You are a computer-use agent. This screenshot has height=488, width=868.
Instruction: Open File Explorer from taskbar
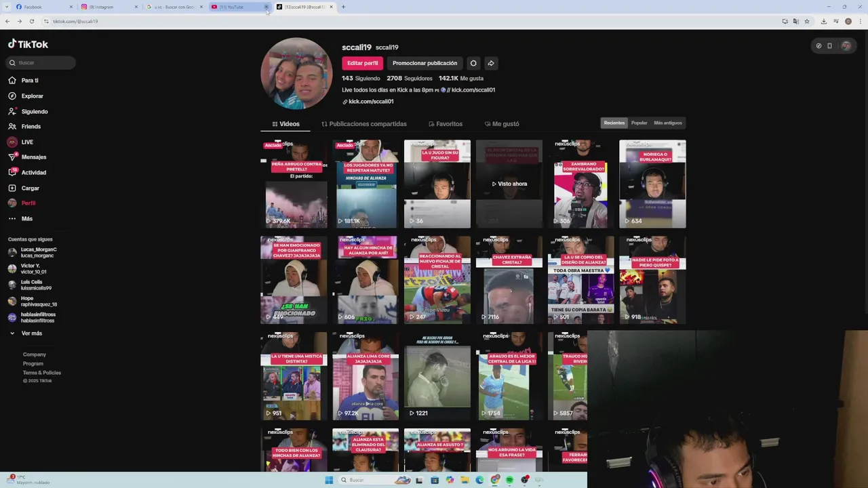[x=465, y=480]
